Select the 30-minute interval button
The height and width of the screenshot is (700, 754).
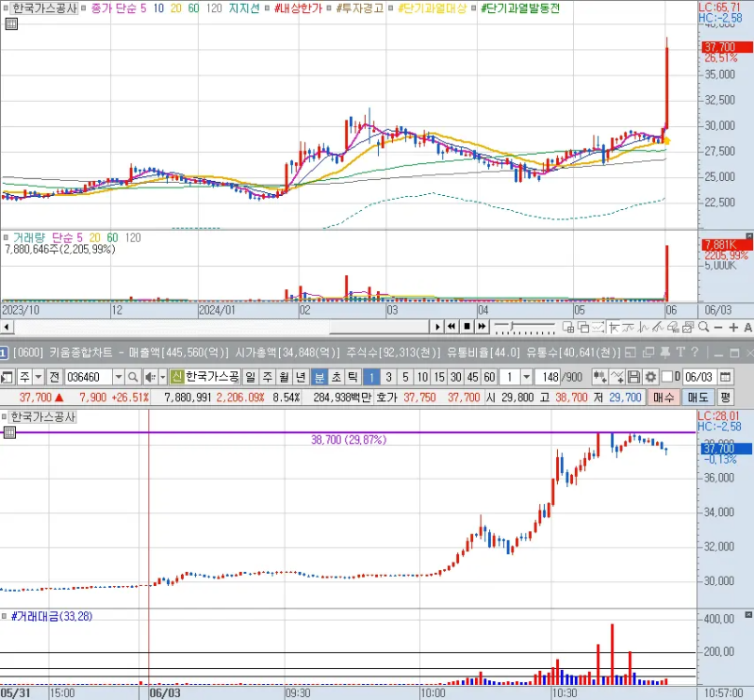coord(456,377)
